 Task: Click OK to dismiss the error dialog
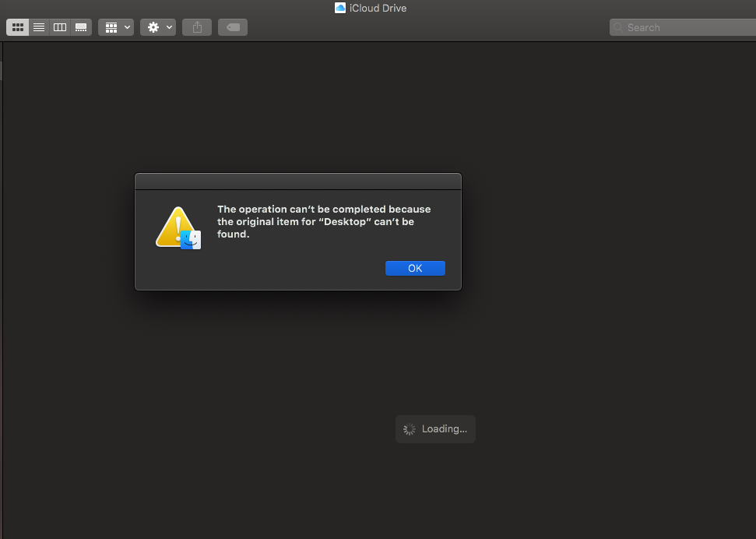coord(415,268)
